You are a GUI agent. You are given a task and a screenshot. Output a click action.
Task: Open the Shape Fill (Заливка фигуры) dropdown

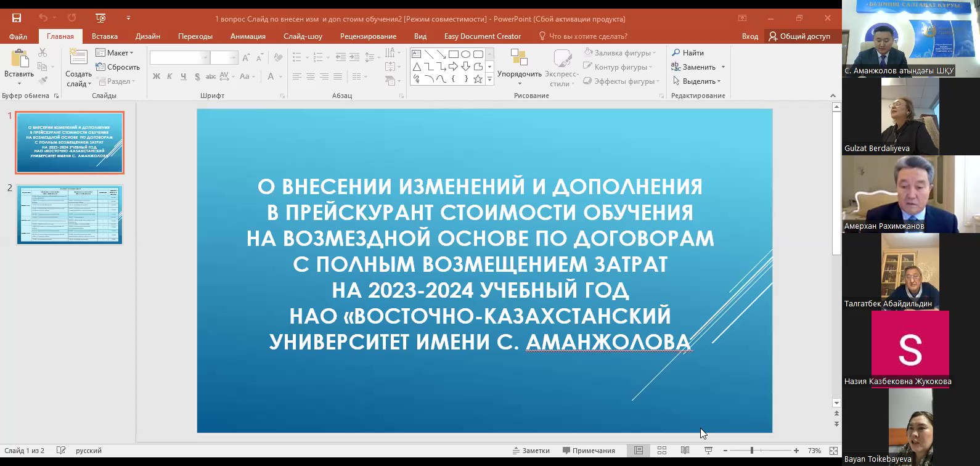[621, 53]
